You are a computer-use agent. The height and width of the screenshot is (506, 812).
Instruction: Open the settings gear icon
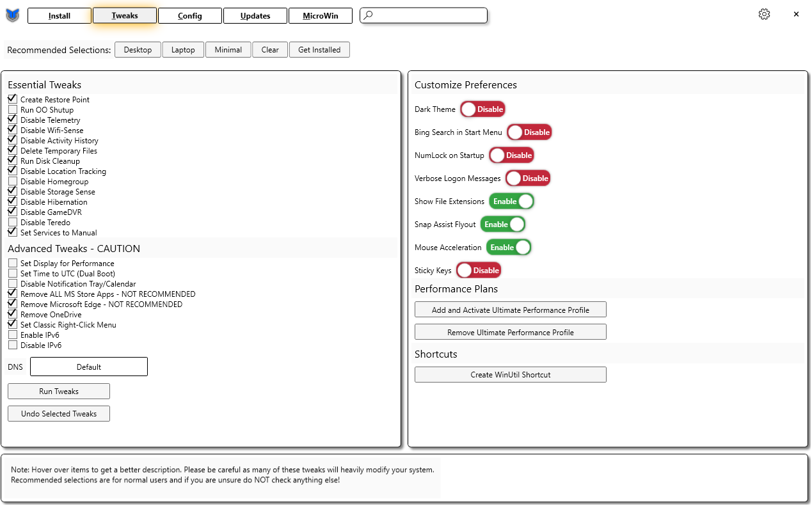tap(764, 14)
